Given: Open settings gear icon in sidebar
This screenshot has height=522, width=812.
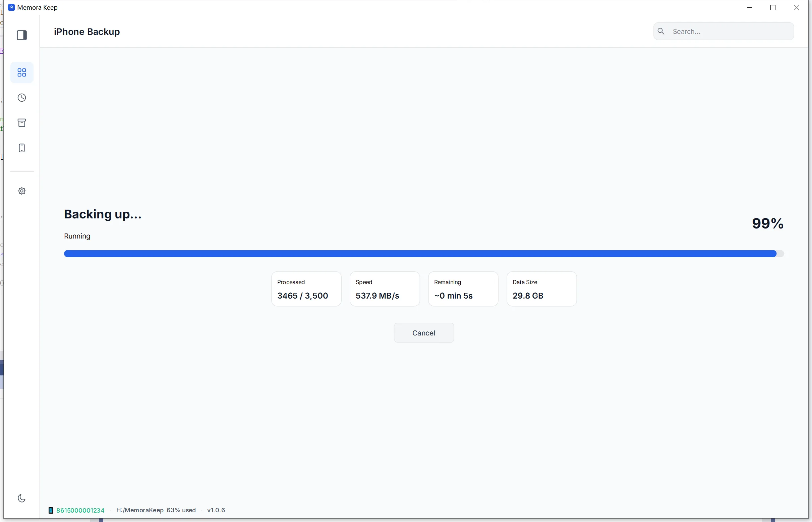Looking at the screenshot, I should point(22,191).
